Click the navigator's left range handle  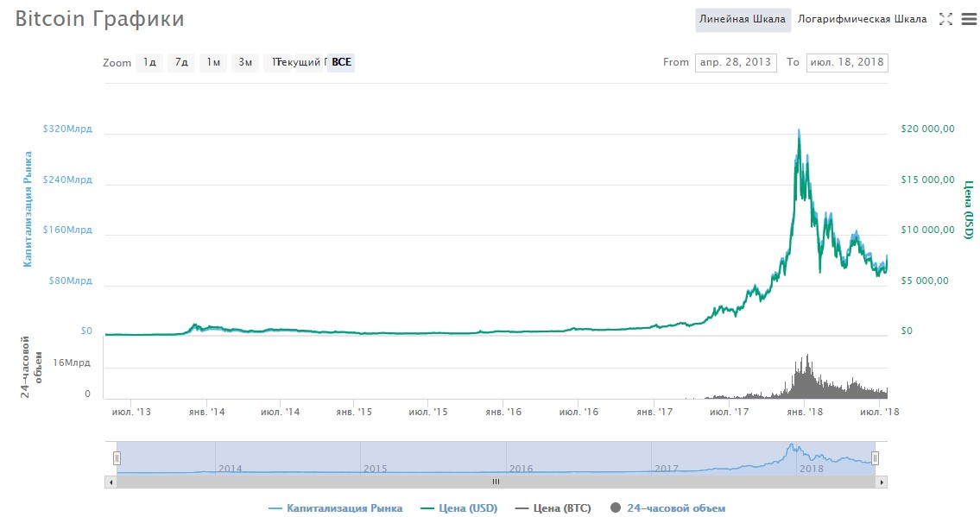[117, 458]
